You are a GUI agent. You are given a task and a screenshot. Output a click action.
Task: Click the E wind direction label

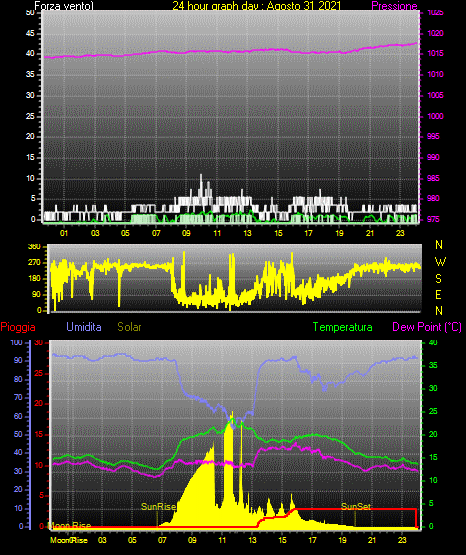tap(438, 294)
